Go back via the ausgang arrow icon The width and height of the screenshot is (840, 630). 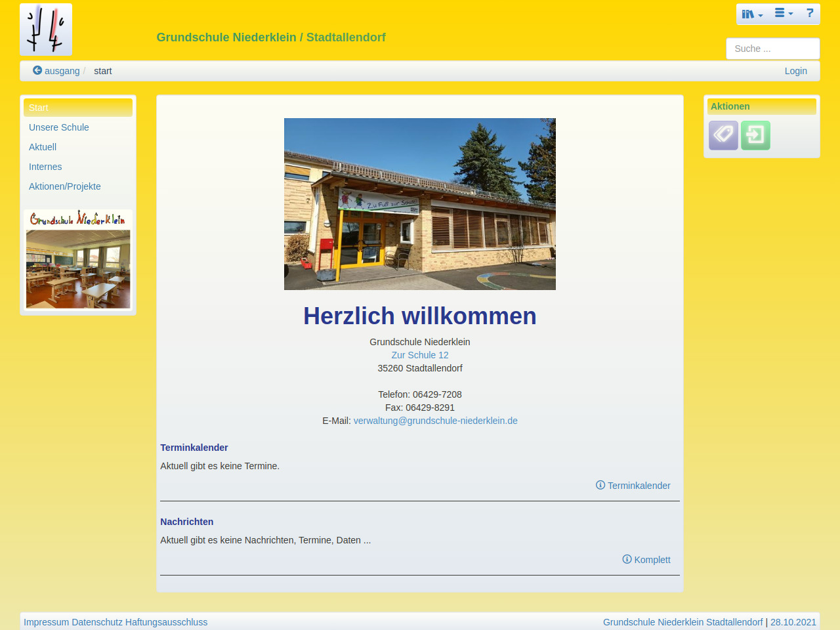[37, 70]
